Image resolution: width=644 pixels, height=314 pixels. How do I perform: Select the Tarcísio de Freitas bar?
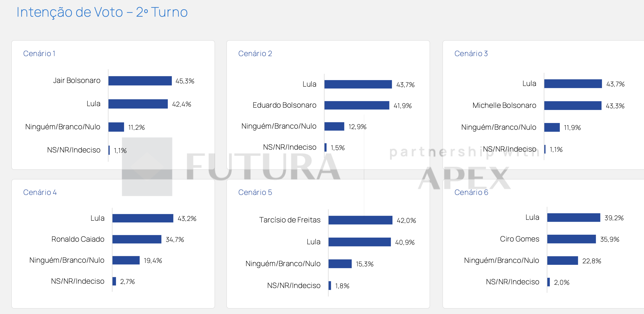pyautogui.click(x=360, y=220)
